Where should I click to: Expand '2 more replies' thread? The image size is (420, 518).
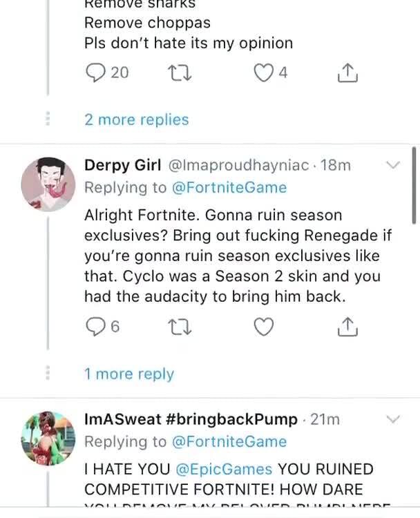(136, 119)
